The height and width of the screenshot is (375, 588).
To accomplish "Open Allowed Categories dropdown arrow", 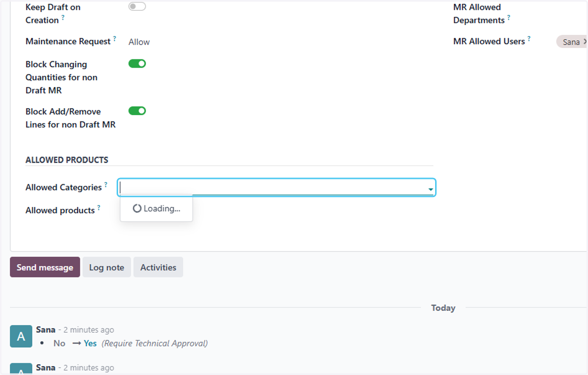I will click(x=430, y=189).
